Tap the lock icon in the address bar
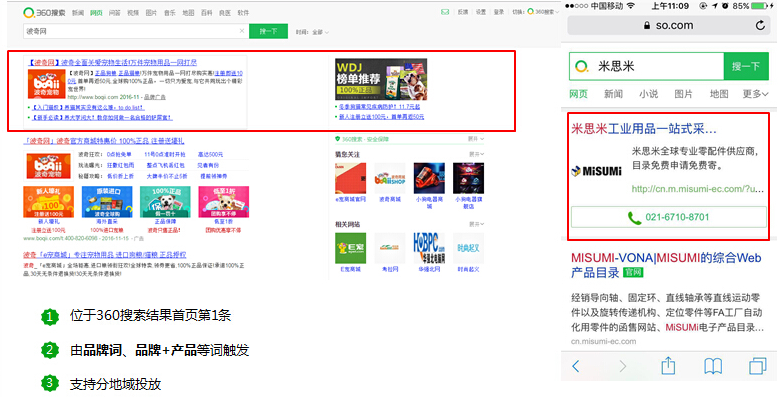The image size is (779, 397). click(x=646, y=25)
